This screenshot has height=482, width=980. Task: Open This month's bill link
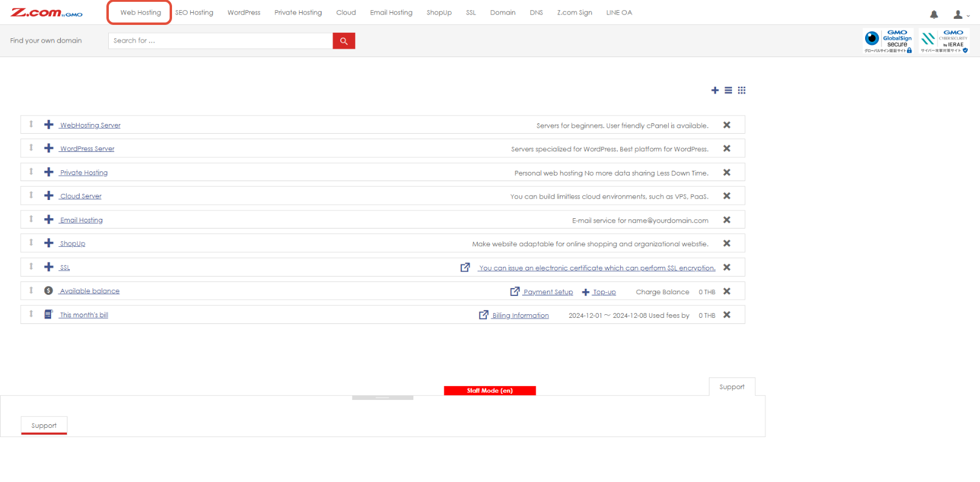pos(84,315)
